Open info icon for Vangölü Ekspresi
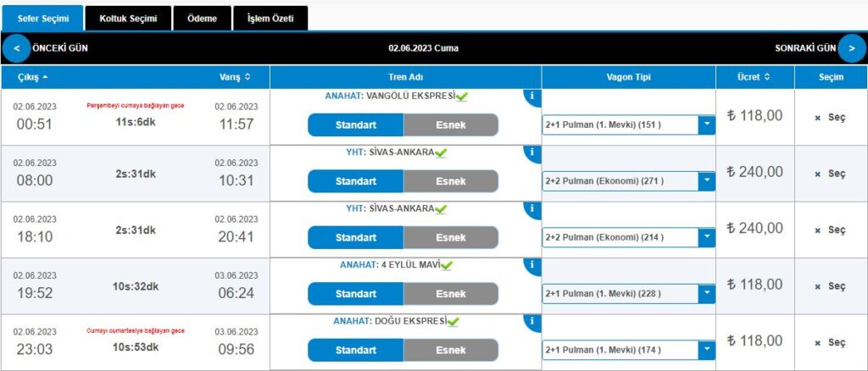Viewport: 868px width, 371px height. click(531, 97)
